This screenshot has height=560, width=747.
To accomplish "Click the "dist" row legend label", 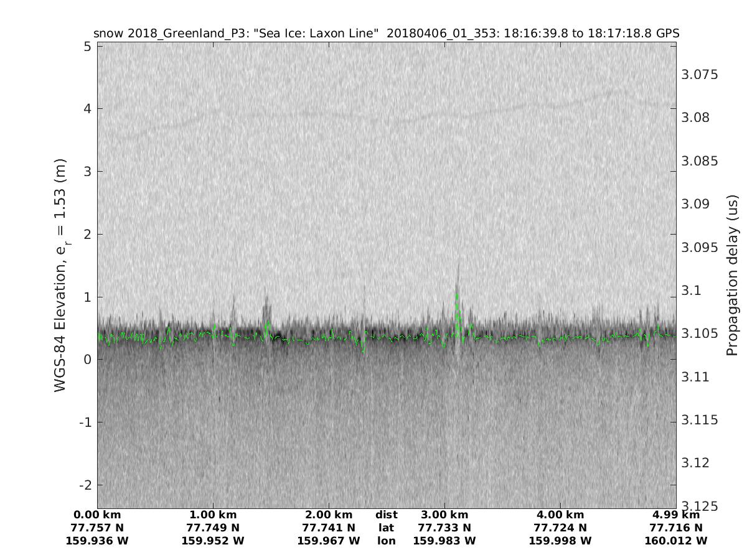I will (387, 515).
